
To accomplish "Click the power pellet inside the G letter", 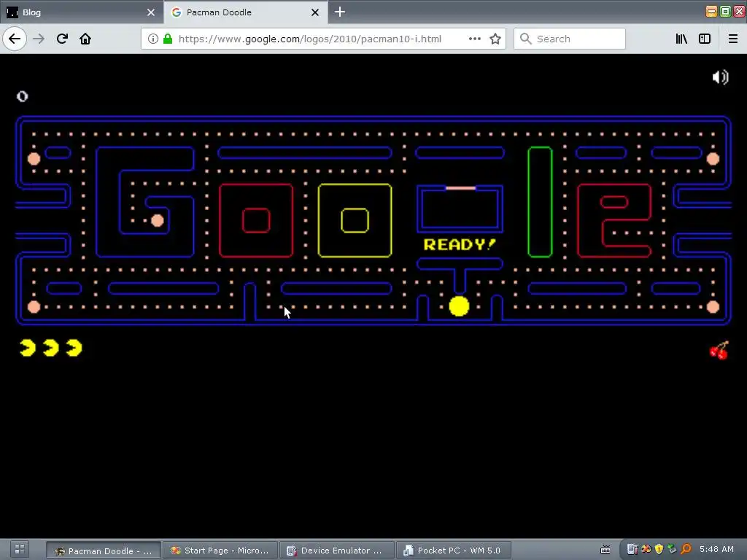I will click(158, 220).
